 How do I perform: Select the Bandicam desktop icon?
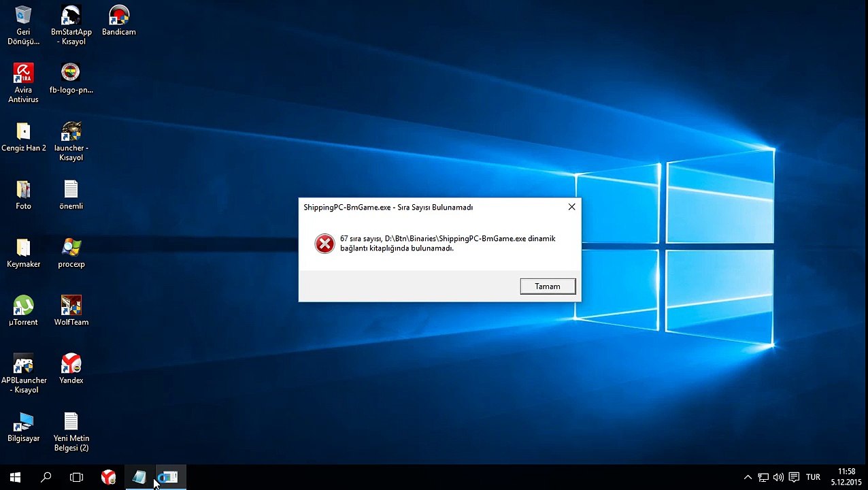click(119, 21)
